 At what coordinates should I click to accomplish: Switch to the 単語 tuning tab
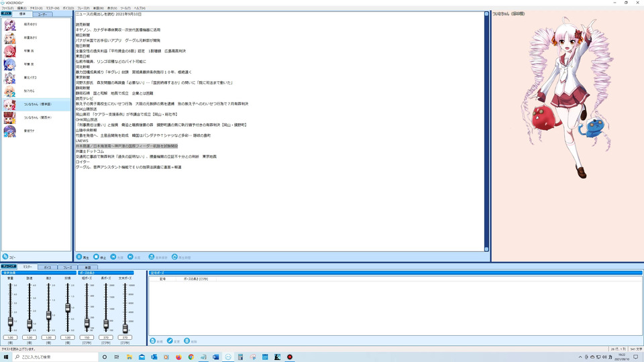point(87,267)
